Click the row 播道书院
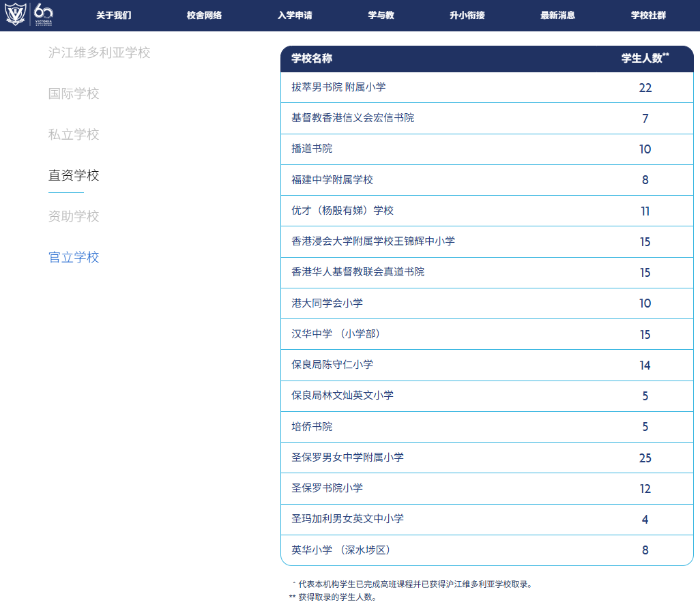 coord(487,149)
